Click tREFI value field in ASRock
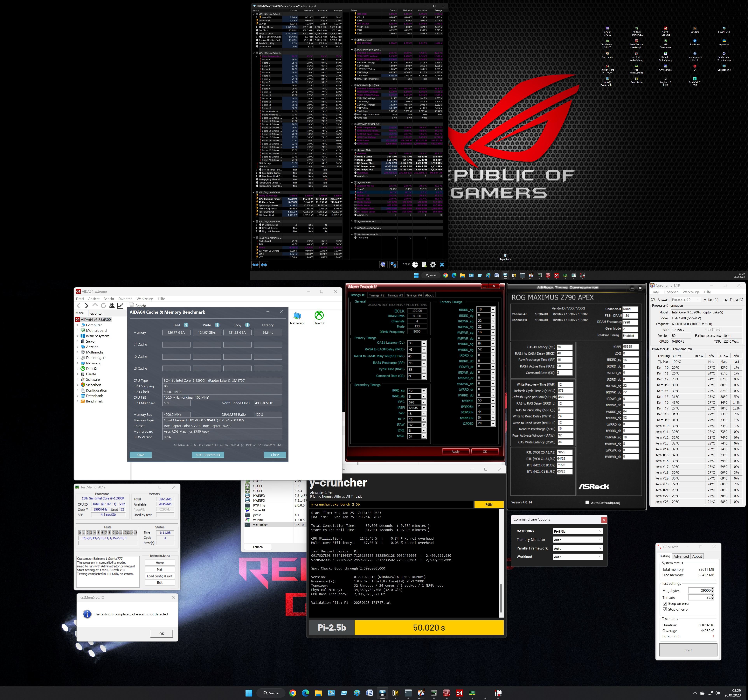The height and width of the screenshot is (700, 748). 630,347
